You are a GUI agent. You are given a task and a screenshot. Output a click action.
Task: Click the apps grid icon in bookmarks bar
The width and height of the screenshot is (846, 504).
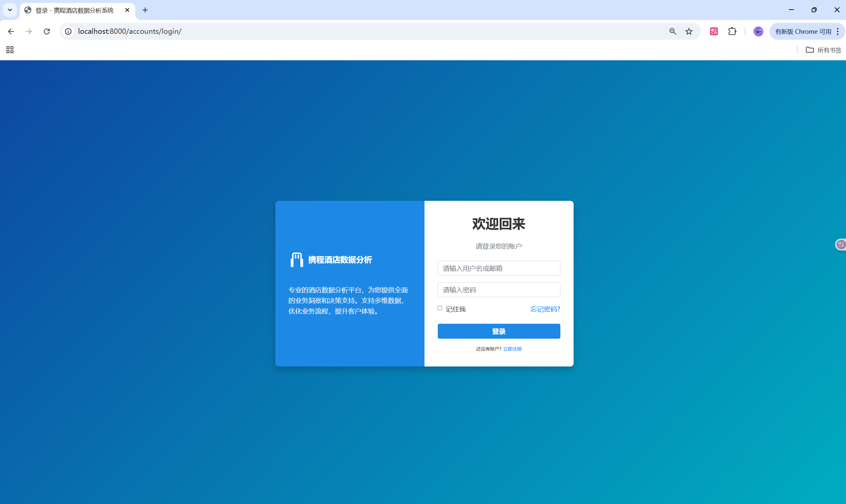[x=10, y=50]
